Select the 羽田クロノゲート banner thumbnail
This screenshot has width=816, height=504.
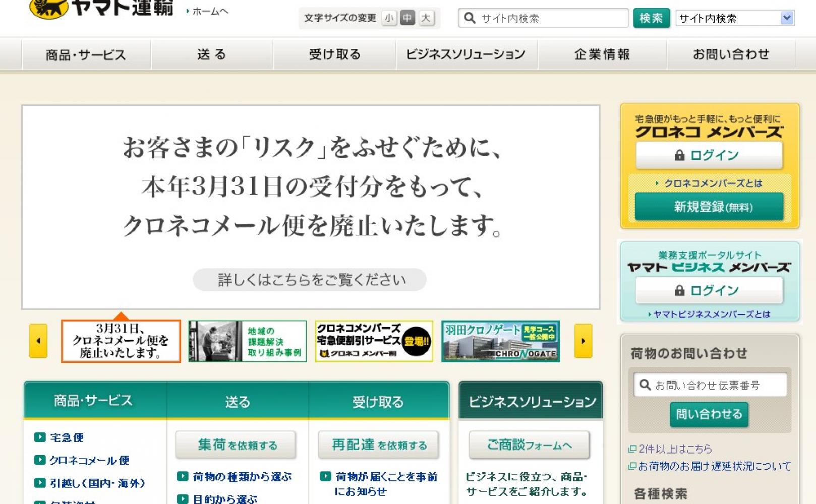500,341
